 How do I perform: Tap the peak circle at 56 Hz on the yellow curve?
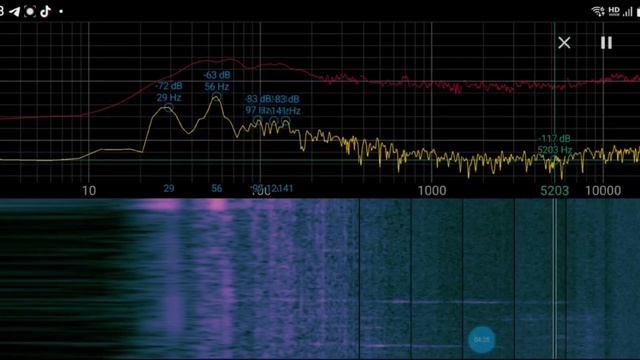click(217, 96)
